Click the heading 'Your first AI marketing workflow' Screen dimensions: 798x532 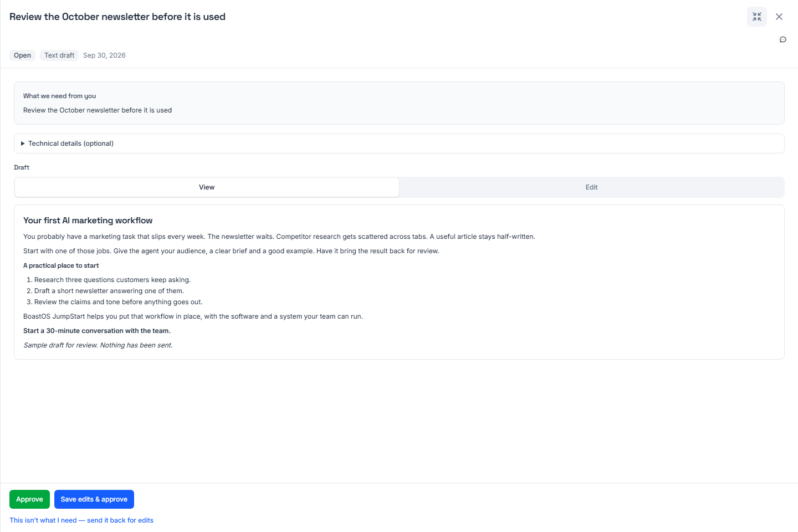[88, 221]
